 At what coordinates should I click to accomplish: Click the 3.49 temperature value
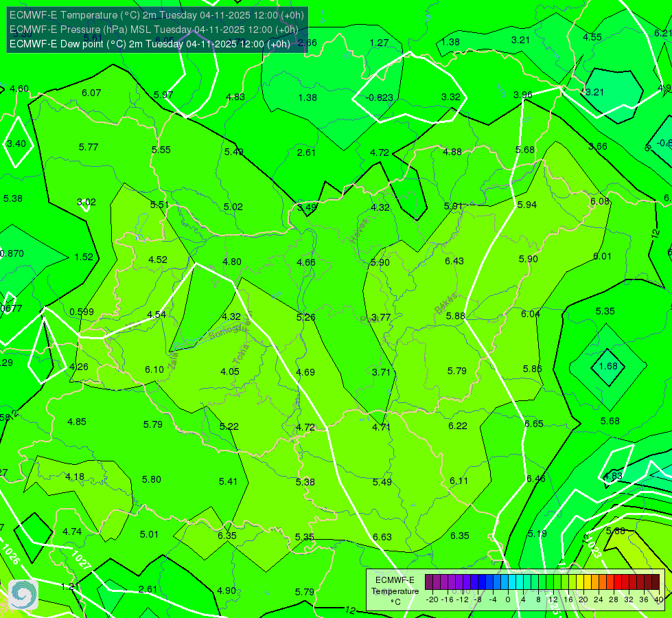pos(308,207)
